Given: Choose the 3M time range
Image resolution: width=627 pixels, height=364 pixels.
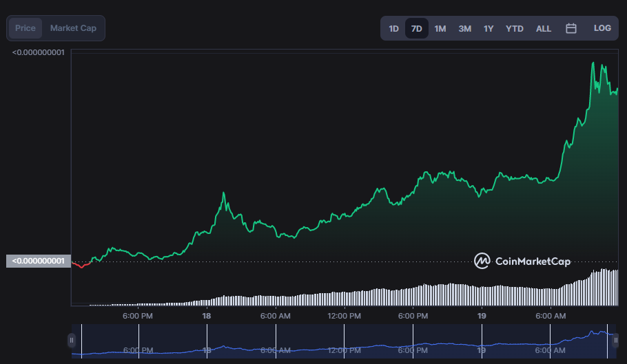Looking at the screenshot, I should (x=464, y=28).
